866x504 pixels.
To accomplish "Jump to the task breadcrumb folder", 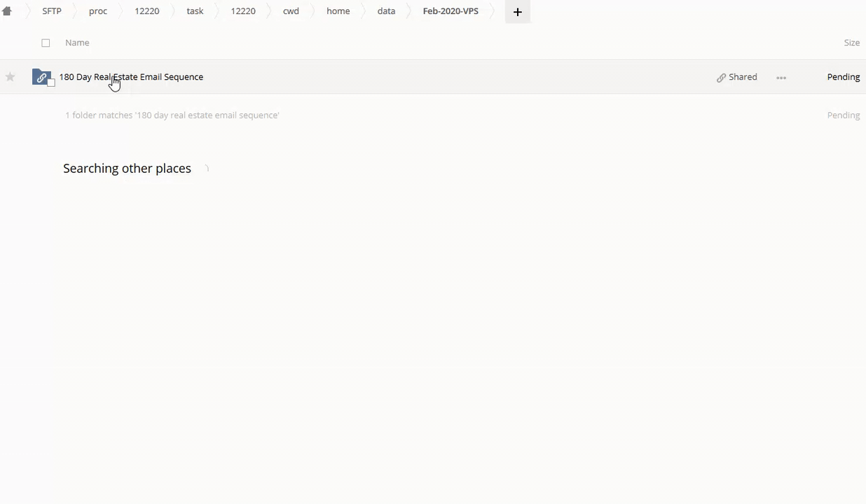I will (195, 11).
